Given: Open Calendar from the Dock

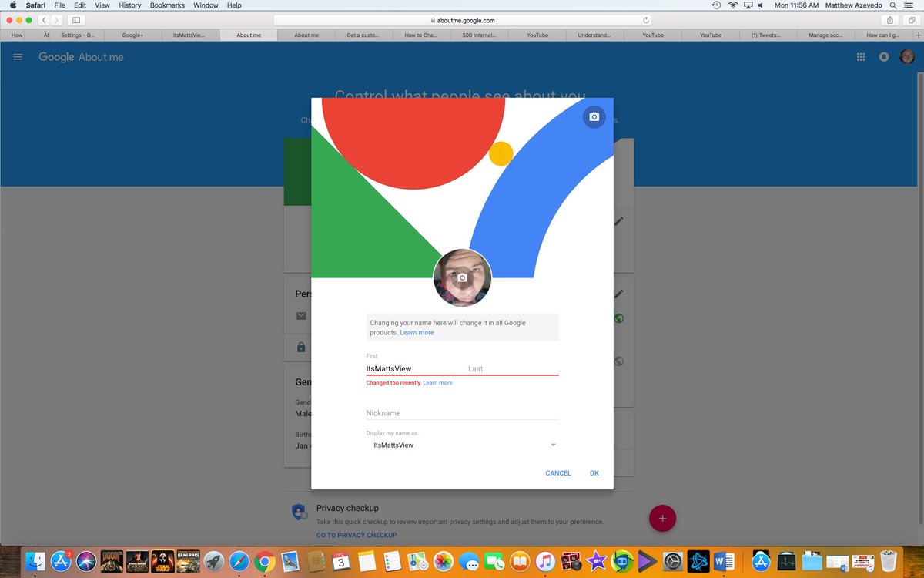Looking at the screenshot, I should (341, 562).
